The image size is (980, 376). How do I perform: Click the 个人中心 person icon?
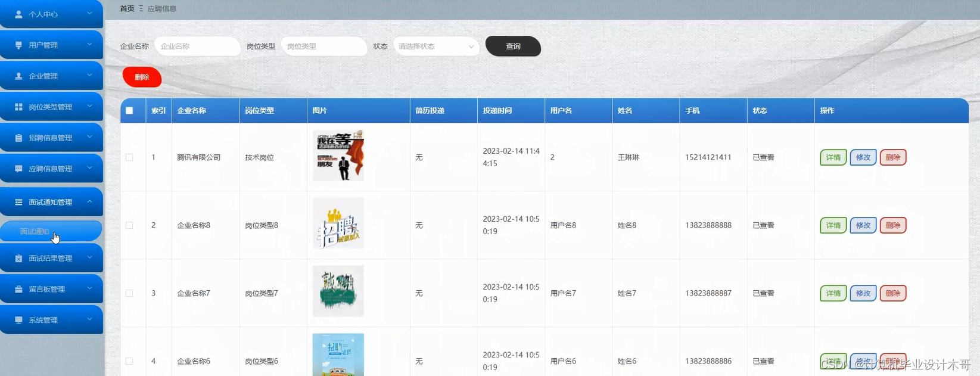pos(18,14)
